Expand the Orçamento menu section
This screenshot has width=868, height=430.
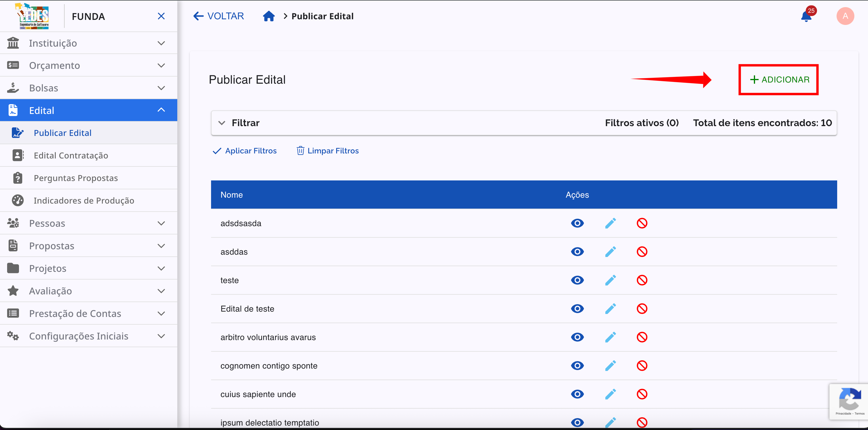coord(88,65)
